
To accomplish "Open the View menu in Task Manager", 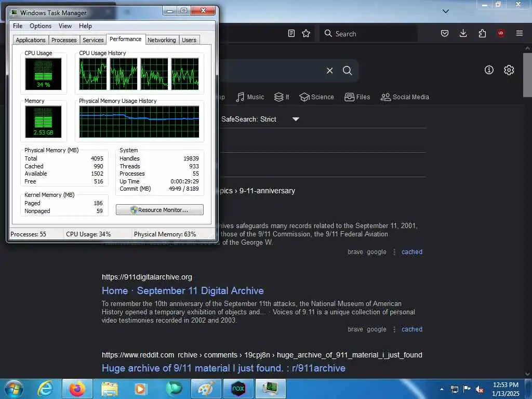I will (65, 26).
